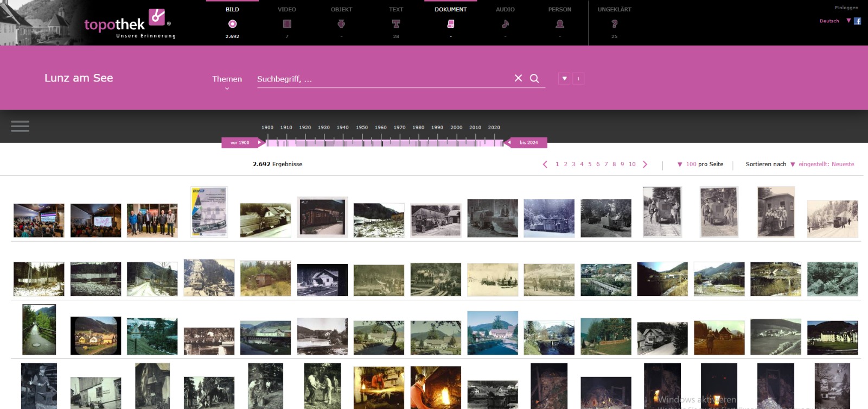
Task: Open the footbridge path portrait thumbnail
Action: coord(39,330)
